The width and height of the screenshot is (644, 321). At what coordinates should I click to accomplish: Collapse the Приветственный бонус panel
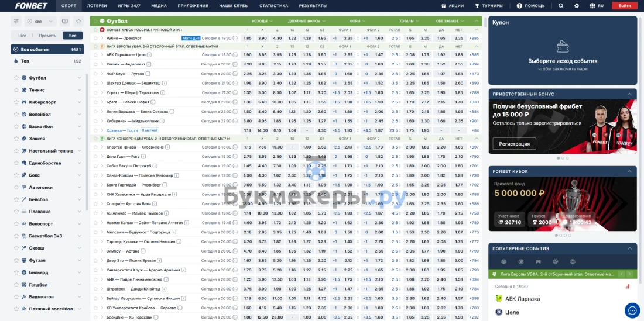(x=629, y=94)
